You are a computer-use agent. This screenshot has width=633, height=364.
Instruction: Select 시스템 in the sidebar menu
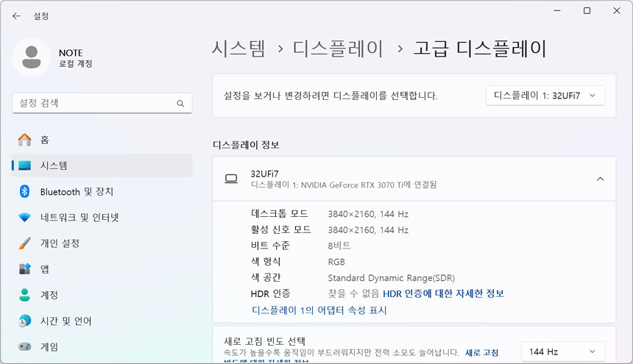54,165
